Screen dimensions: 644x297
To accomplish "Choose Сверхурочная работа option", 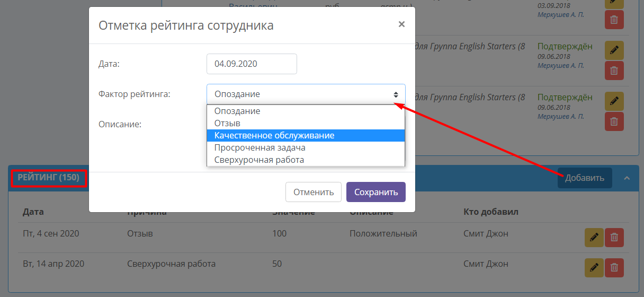I will pos(306,160).
